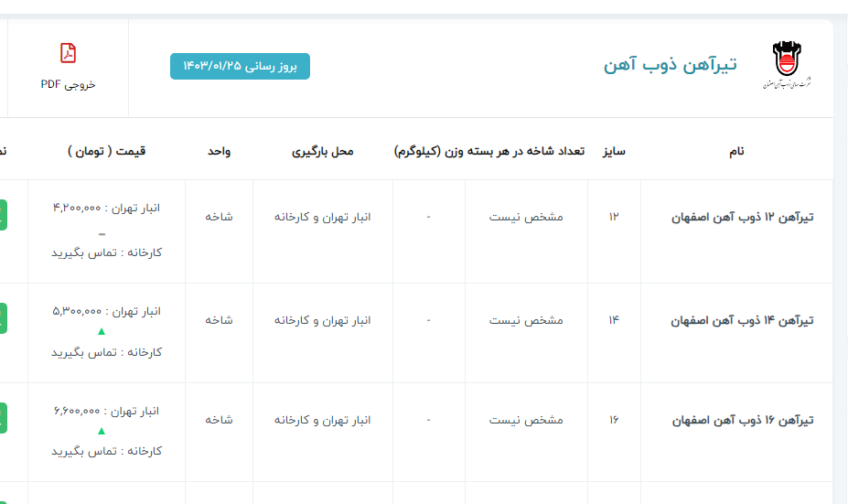The height and width of the screenshot is (504, 848).
Task: Click the نام column header
Action: coord(735,151)
